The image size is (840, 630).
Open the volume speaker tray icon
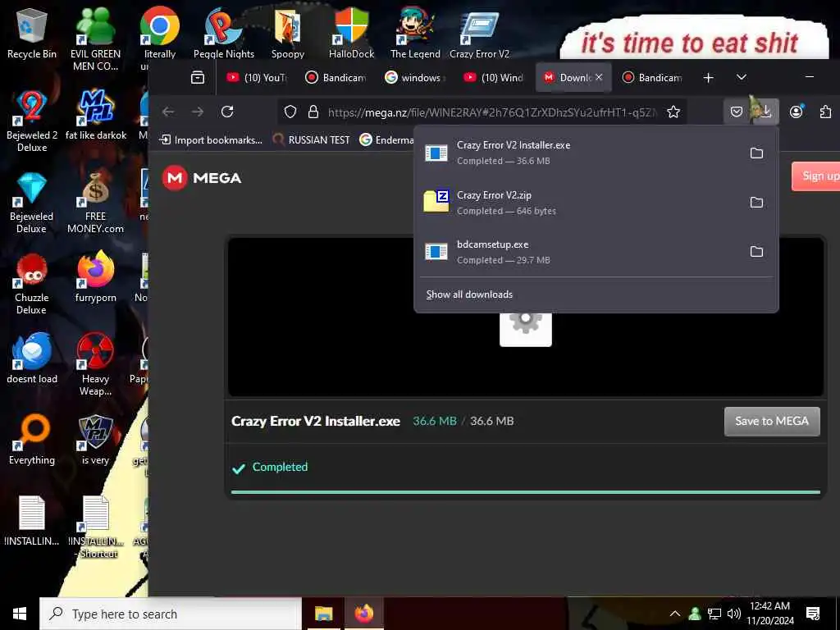coord(734,614)
